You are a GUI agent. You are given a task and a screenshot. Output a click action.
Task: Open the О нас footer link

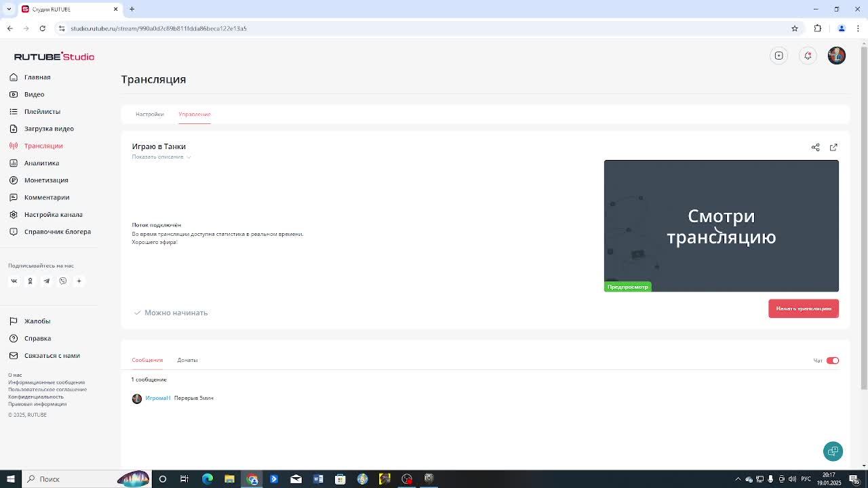(15, 375)
